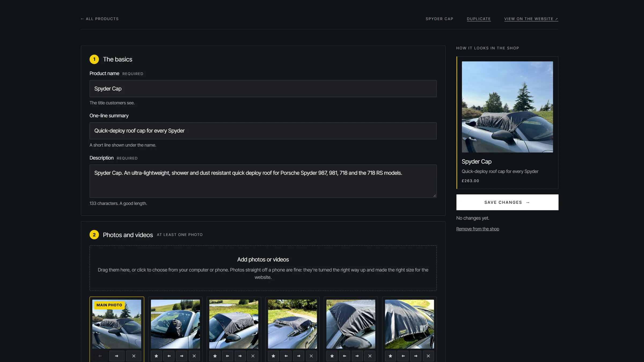
Task: Delete the second photo
Action: point(194,356)
